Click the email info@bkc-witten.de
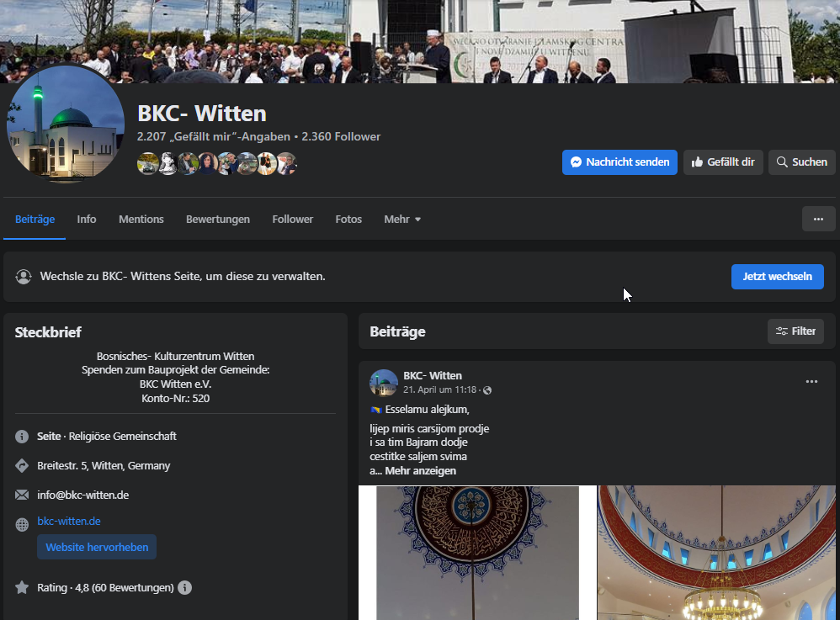The height and width of the screenshot is (620, 840). coord(83,495)
